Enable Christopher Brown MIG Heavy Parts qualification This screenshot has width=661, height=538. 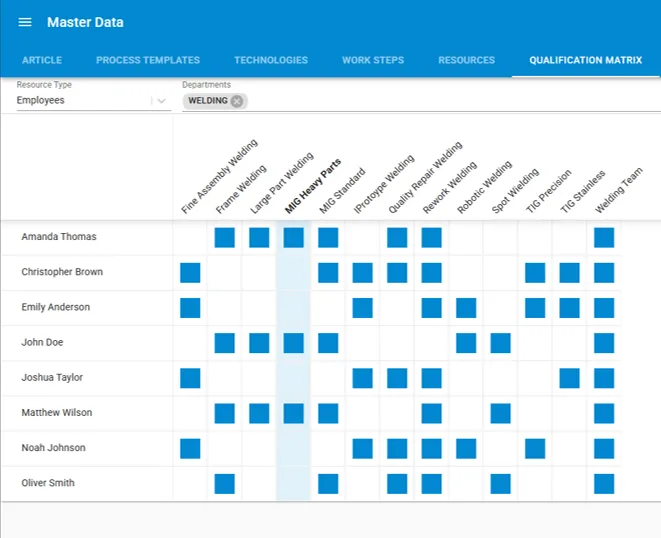click(x=294, y=273)
